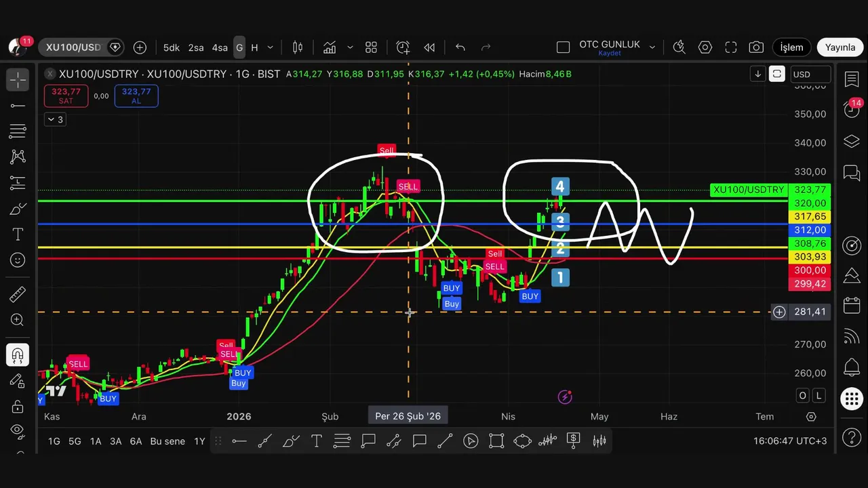Open forecasting and measurement tool group
This screenshot has height=488, width=868.
18,183
